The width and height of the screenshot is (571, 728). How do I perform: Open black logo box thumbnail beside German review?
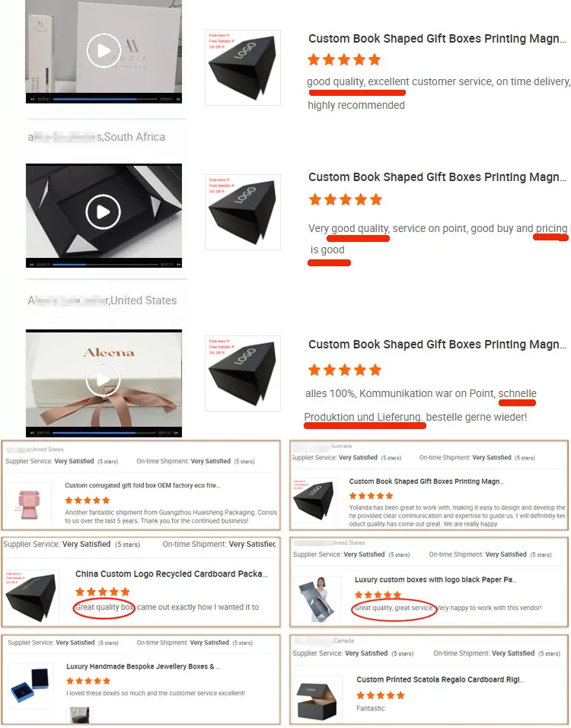pos(243,374)
